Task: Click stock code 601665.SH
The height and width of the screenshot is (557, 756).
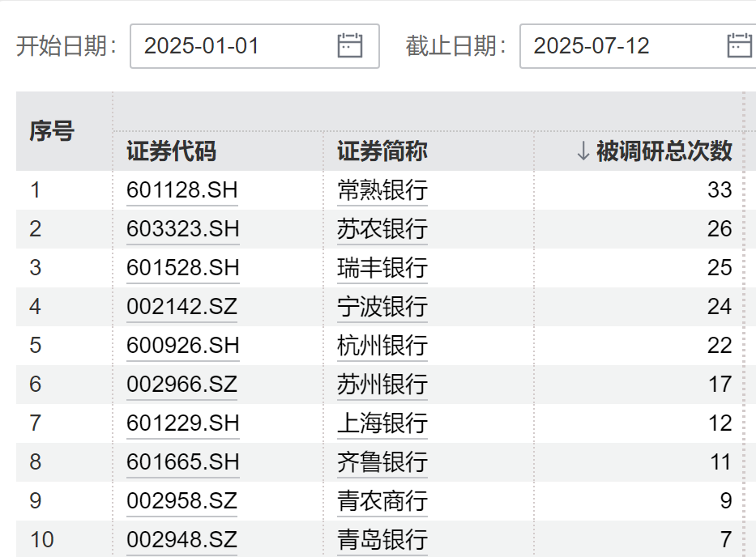Action: click(x=182, y=462)
